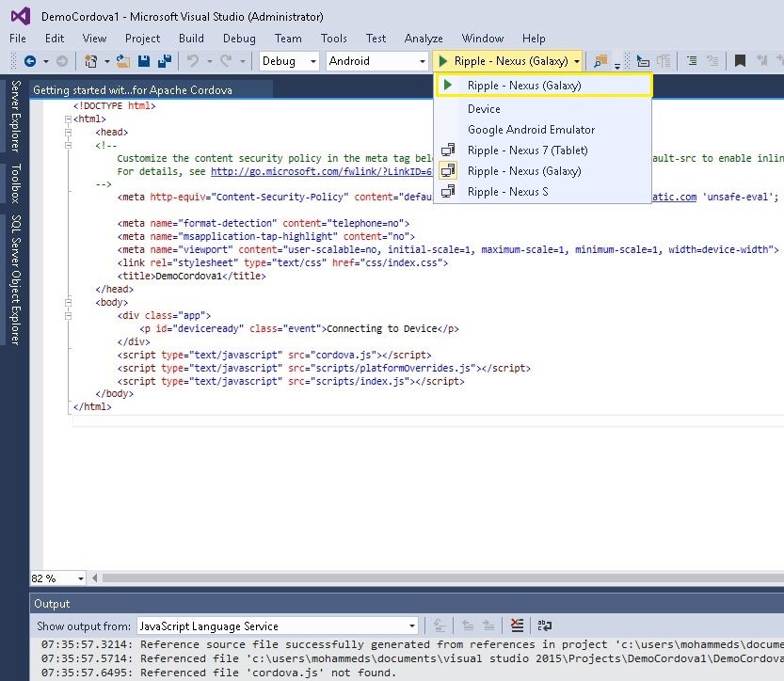Click the Save All icon
The height and width of the screenshot is (681, 784).
point(165,61)
